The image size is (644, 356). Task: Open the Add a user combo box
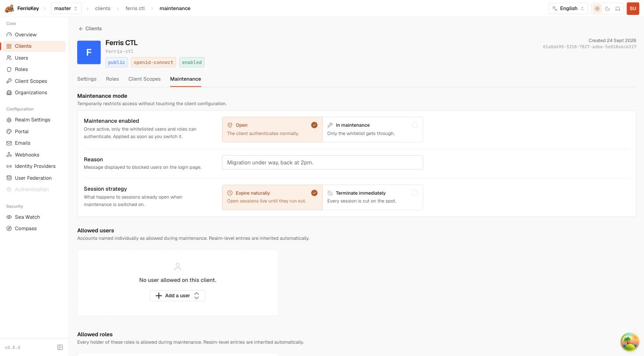pyautogui.click(x=178, y=295)
